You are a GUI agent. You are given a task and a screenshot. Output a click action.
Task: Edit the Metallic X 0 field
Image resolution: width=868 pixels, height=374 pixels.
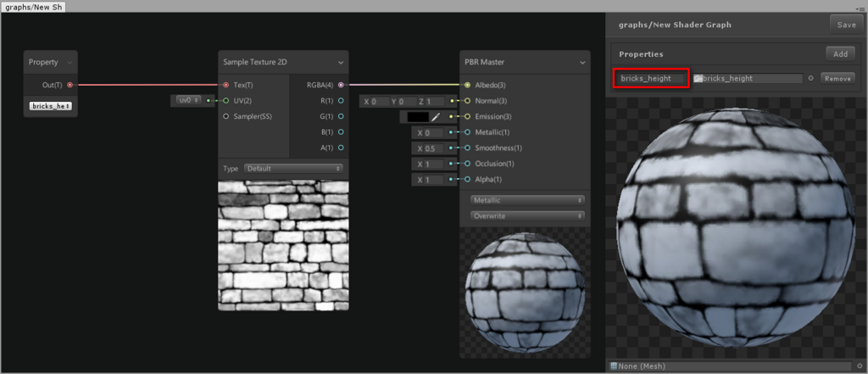click(x=434, y=133)
